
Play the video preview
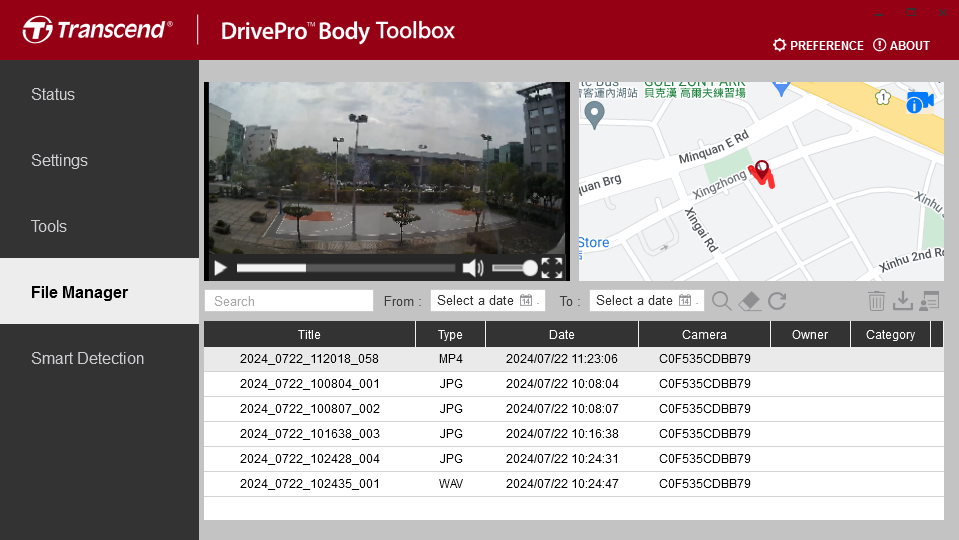pyautogui.click(x=220, y=268)
